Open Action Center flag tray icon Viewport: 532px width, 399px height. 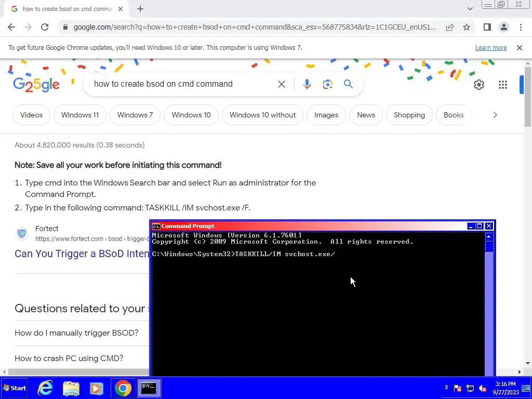point(458,388)
